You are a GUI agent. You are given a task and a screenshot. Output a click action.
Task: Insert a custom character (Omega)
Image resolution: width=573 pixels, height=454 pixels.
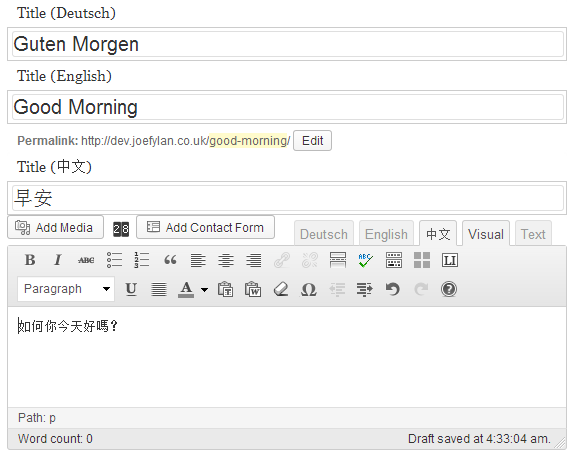pyautogui.click(x=309, y=290)
